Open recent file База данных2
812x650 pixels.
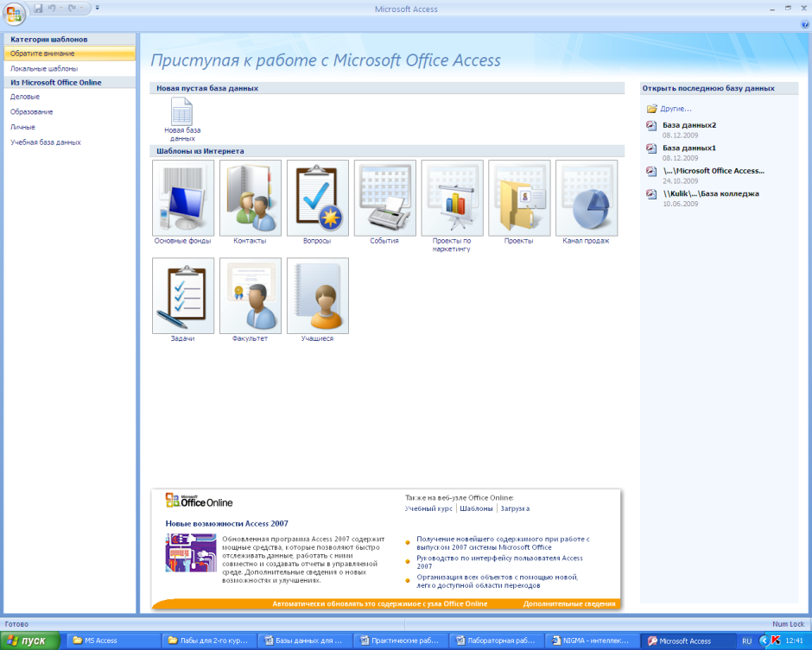click(x=688, y=125)
